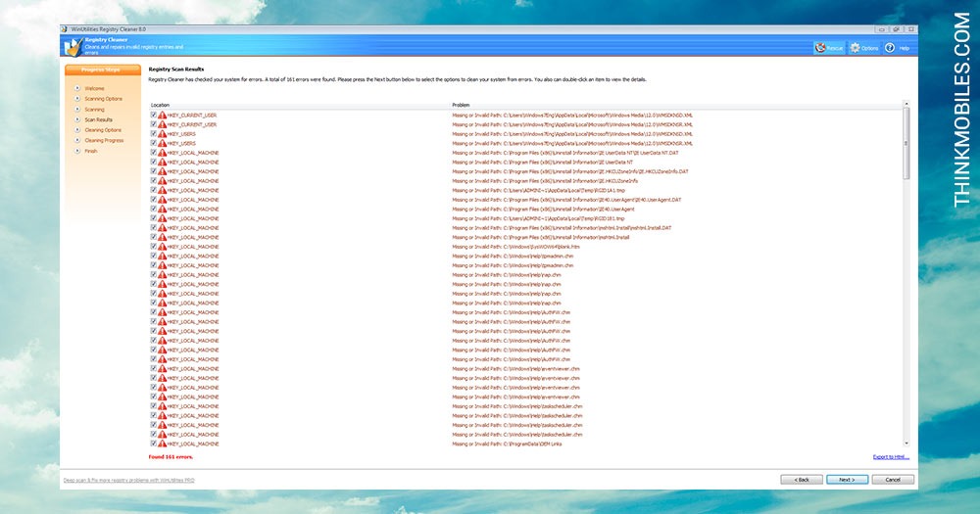980x514 pixels.
Task: Select problem path with SysWOW64\blank.htm
Action: pyautogui.click(x=515, y=246)
